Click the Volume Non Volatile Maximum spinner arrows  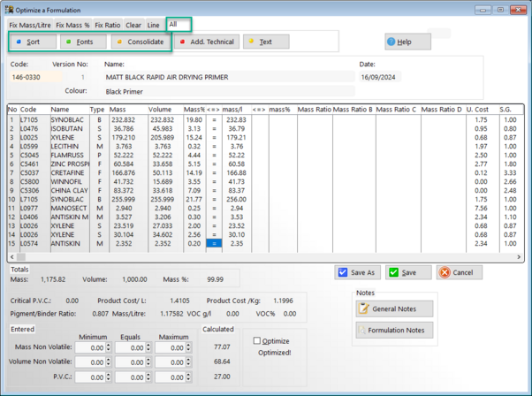point(188,362)
